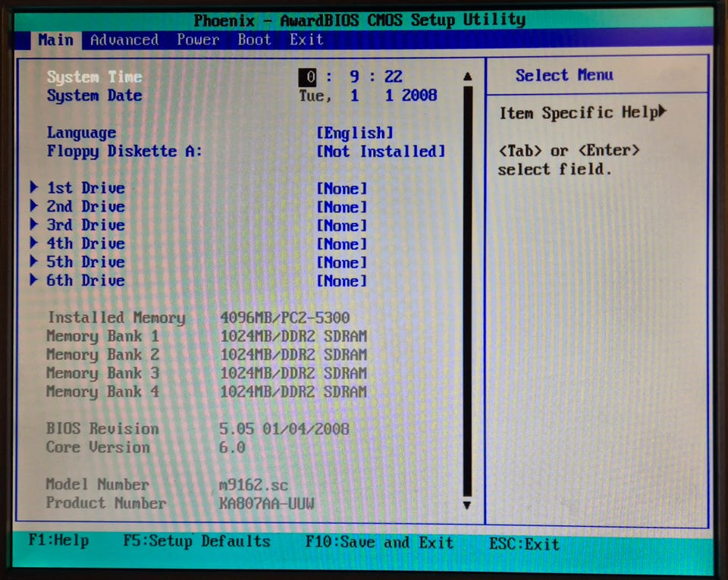Expand the 2nd Drive submenu arrow
This screenshot has height=580, width=728.
(x=34, y=205)
